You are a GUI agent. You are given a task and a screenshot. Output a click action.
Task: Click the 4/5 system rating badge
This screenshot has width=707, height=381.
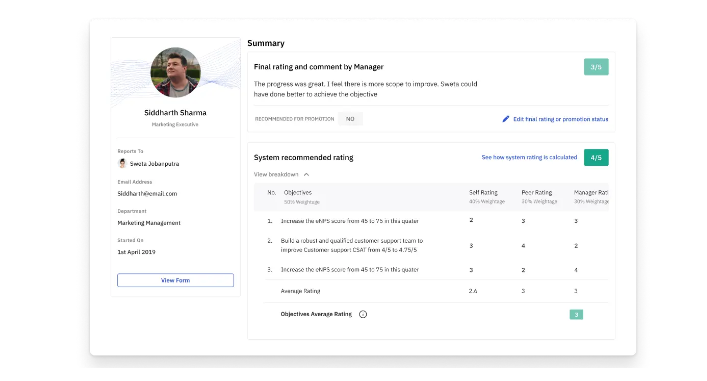tap(596, 157)
